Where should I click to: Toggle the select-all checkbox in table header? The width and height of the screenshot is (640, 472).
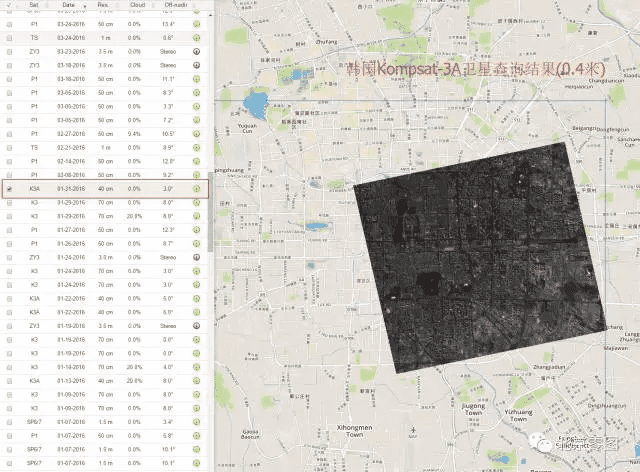[x=9, y=5]
